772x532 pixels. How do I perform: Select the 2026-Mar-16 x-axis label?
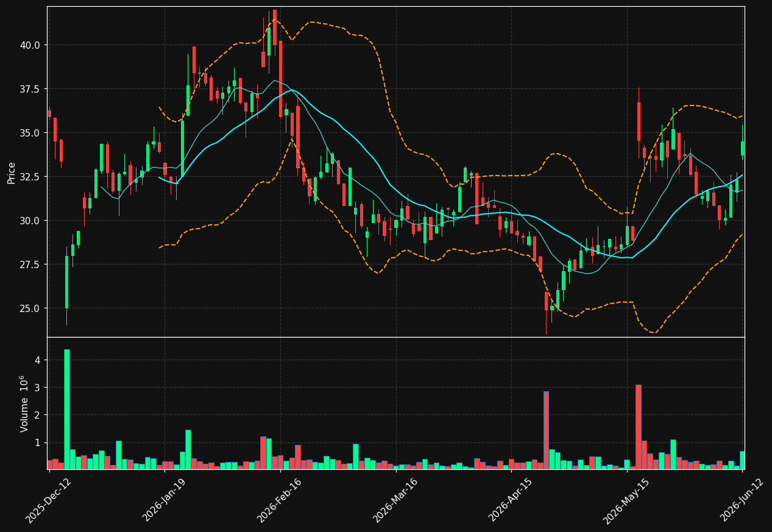pos(395,500)
